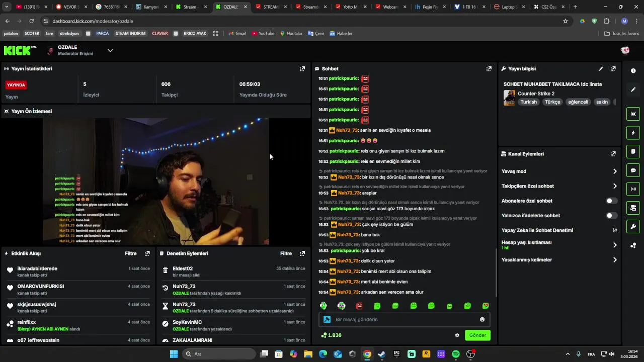This screenshot has width=644, height=362.
Task: Toggle moderation log document icon in sidebar
Action: 633,151
